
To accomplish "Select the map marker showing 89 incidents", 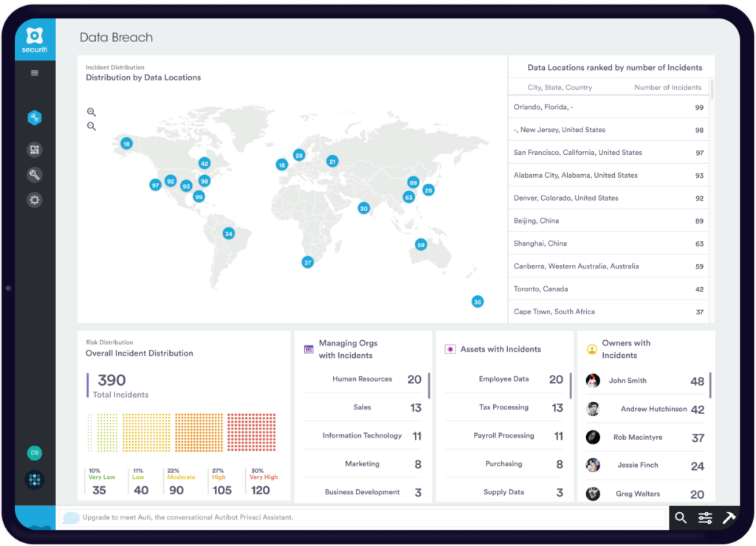I will [x=413, y=182].
